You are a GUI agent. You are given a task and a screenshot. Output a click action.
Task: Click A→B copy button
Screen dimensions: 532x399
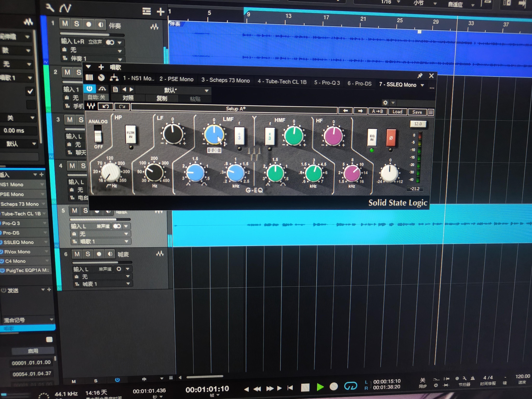(377, 111)
